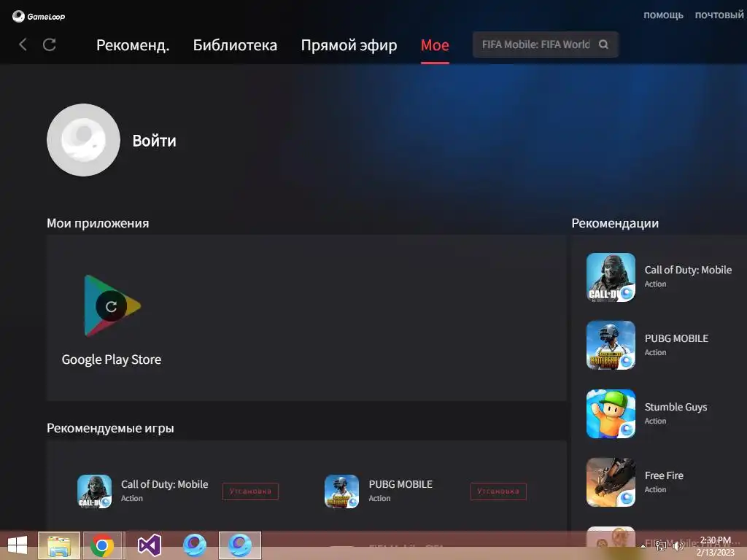Launch Google Chrome from the taskbar
Screen dimensions: 747x560
click(102, 545)
